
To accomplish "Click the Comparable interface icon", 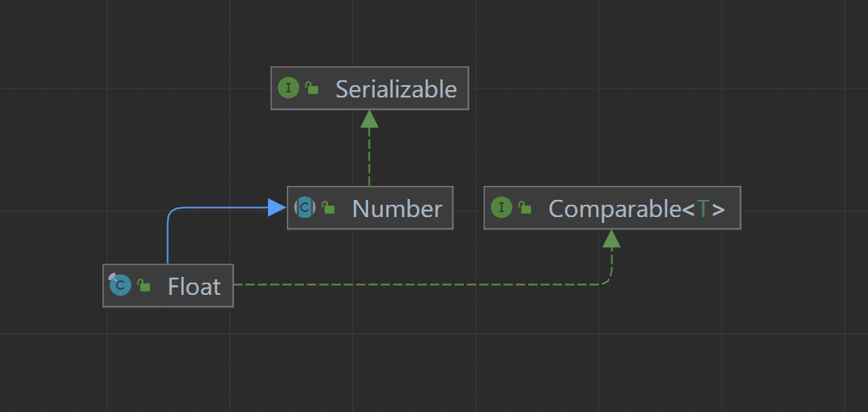I will 502,207.
